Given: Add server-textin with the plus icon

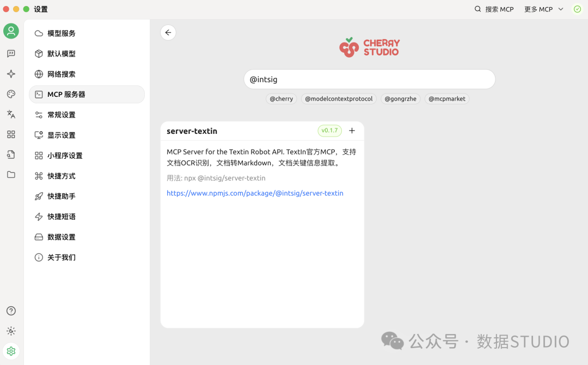Looking at the screenshot, I should pyautogui.click(x=352, y=131).
